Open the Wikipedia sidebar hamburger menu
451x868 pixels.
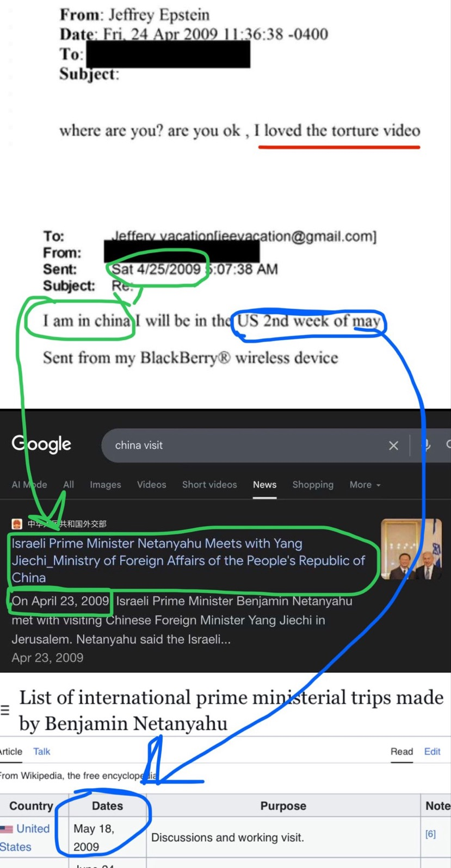pyautogui.click(x=5, y=710)
